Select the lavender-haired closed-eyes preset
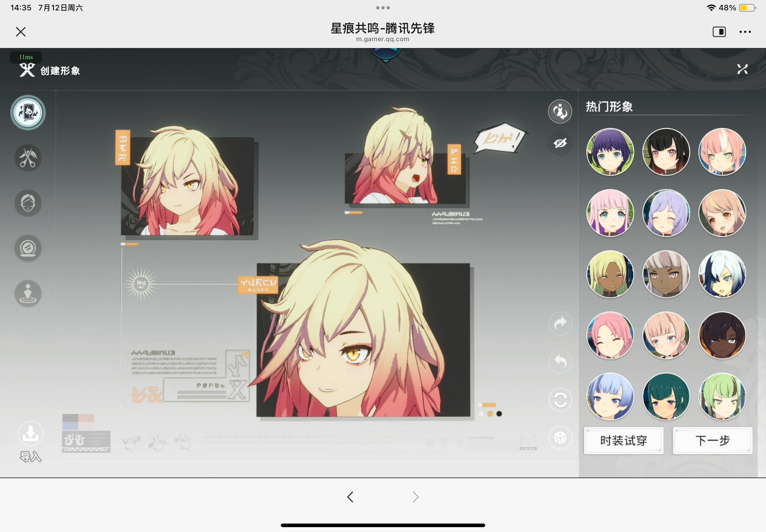 (x=666, y=213)
